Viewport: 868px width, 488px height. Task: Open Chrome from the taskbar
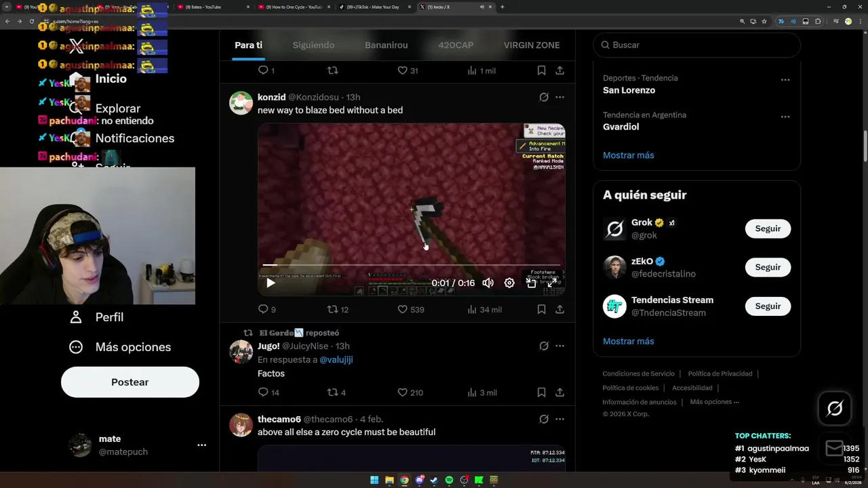(404, 481)
